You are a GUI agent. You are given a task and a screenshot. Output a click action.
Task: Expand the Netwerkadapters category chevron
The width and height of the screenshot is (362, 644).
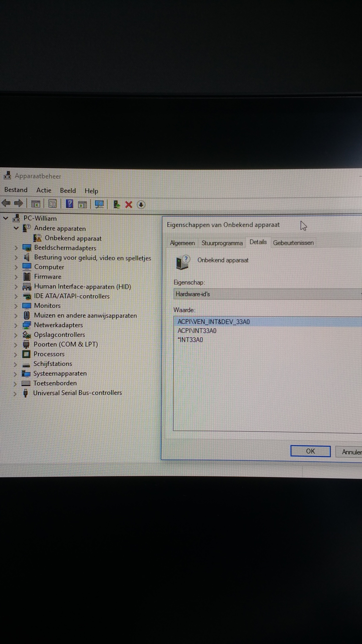[16, 325]
